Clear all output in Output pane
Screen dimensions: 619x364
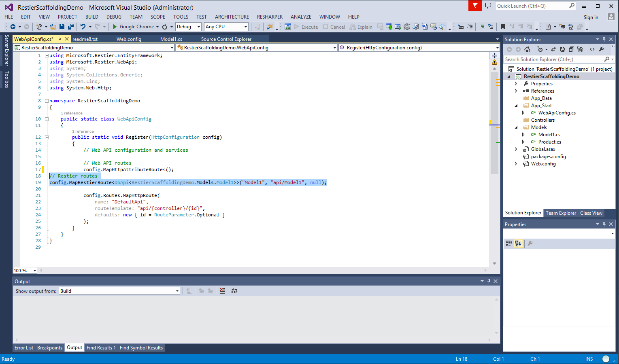tap(222, 291)
